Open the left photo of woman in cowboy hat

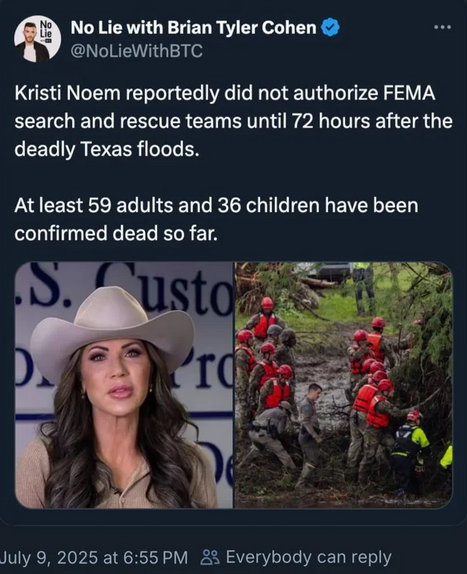click(x=124, y=385)
